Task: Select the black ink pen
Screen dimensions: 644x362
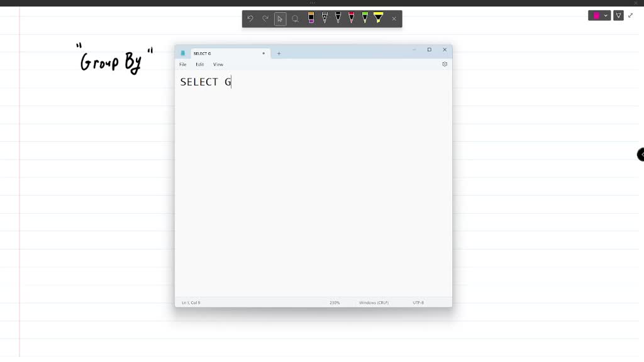Action: click(338, 18)
